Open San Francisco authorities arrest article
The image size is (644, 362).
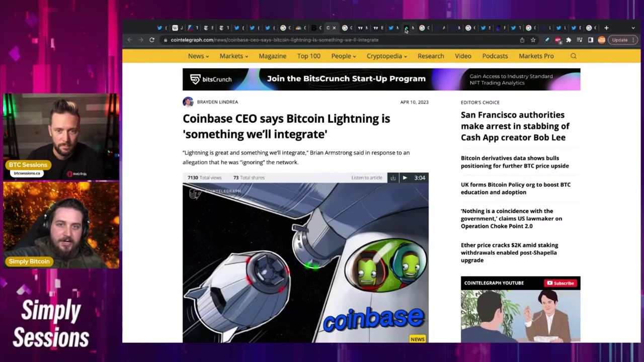[515, 126]
